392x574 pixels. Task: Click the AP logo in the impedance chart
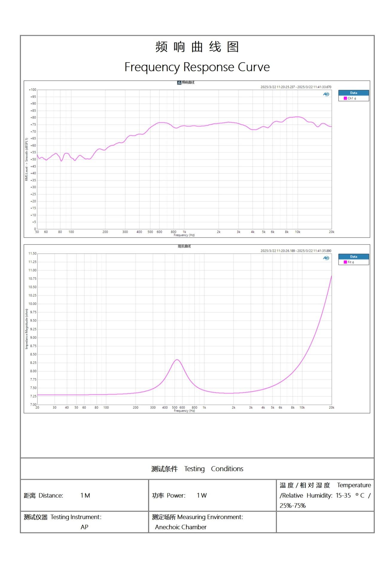(326, 258)
